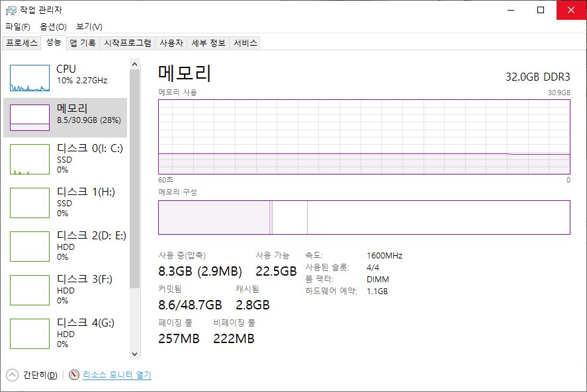Viewport: 587px width, 392px height.
Task: Minimize the 작업 관리자 window
Action: tap(511, 10)
